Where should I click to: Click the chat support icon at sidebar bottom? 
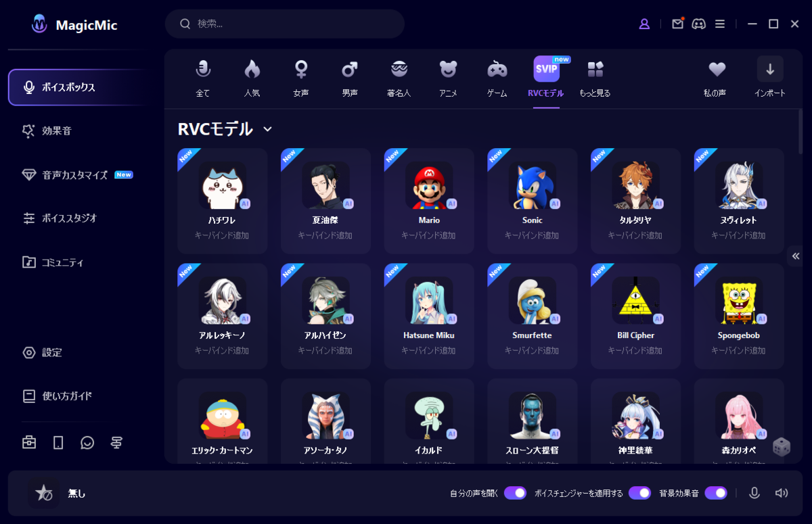(87, 443)
